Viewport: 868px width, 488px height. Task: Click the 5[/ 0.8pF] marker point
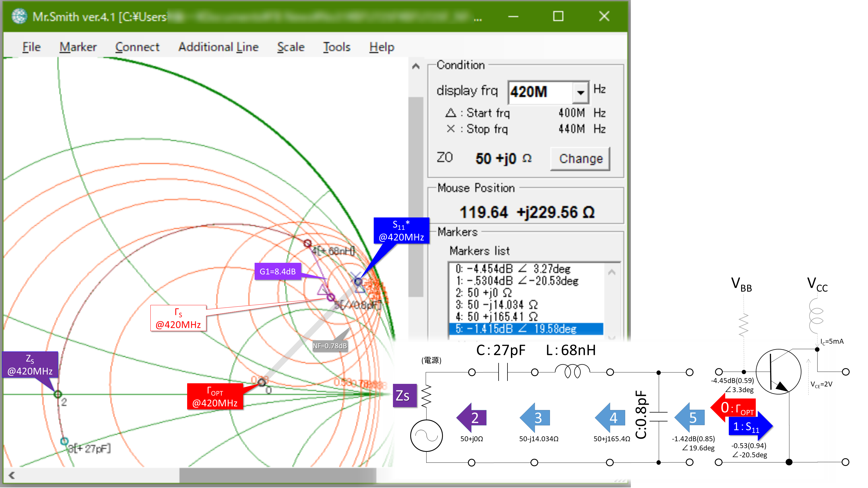(x=331, y=297)
